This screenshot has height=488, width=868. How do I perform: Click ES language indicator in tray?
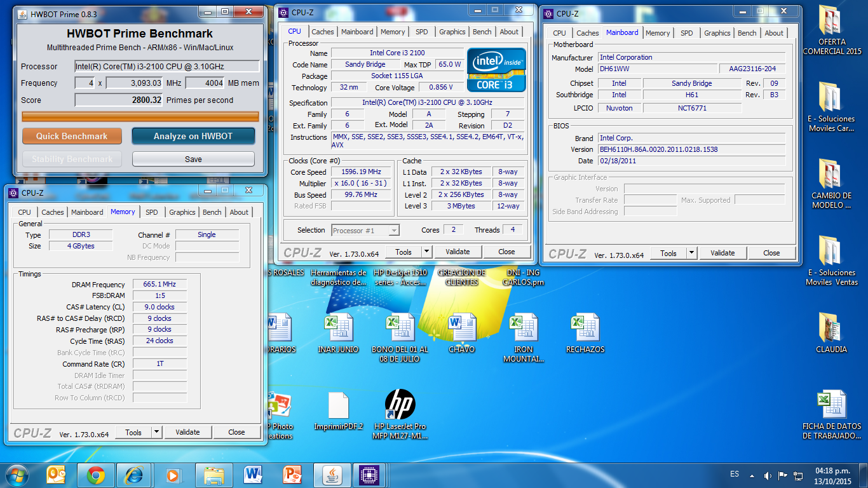click(x=735, y=475)
